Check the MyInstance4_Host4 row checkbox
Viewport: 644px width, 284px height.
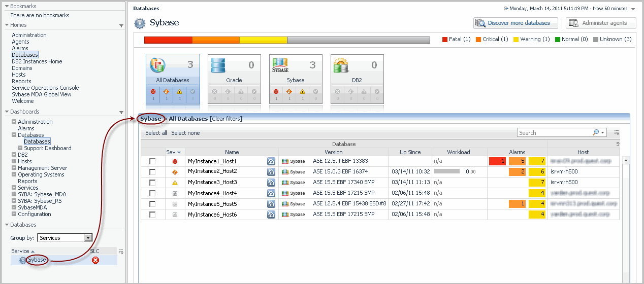(x=152, y=193)
